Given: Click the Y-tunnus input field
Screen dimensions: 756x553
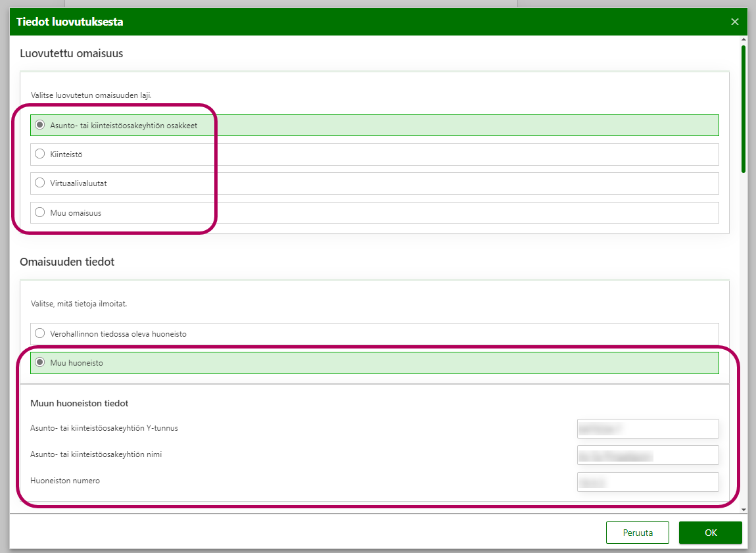Looking at the screenshot, I should click(x=648, y=429).
